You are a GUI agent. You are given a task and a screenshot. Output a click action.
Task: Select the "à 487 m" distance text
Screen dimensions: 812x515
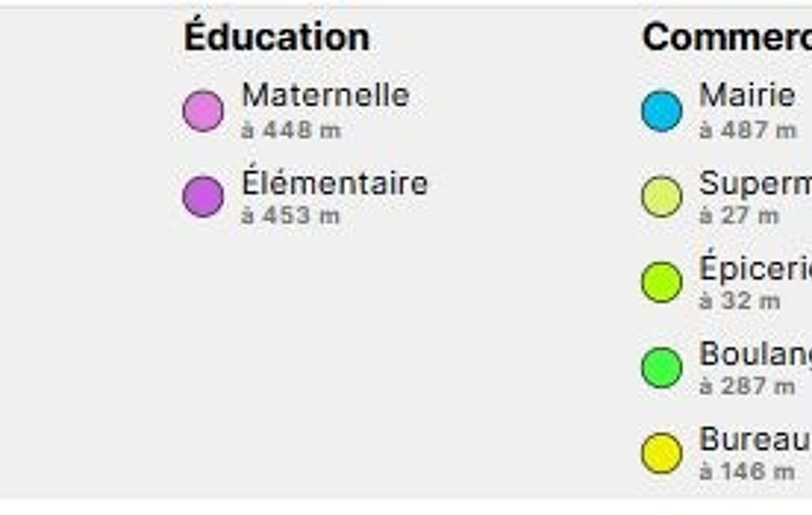coord(748,131)
